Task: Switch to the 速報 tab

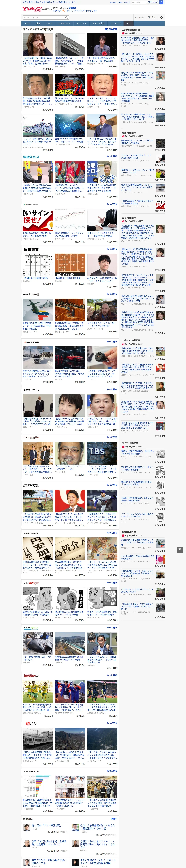Action: click(38, 24)
